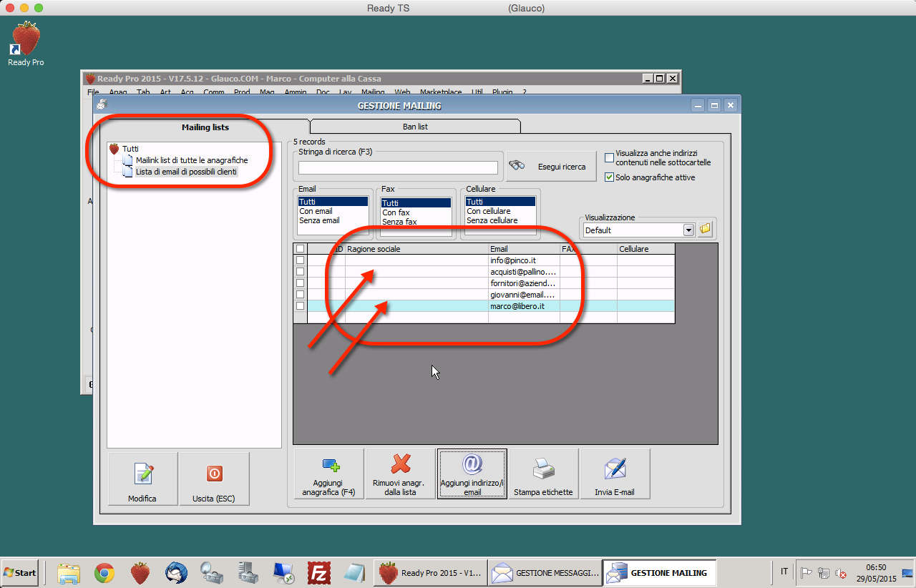The height and width of the screenshot is (588, 916).
Task: Open the Visualizzazione Default dropdown
Action: click(x=688, y=230)
